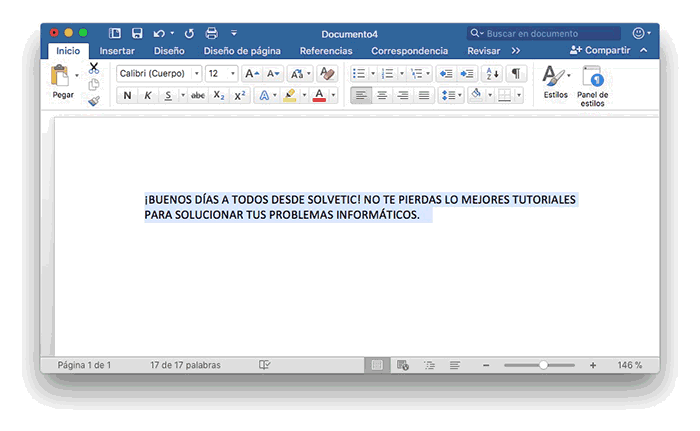Click the bulleted list icon
Viewport: 700px width, 431px height.
coord(359,74)
